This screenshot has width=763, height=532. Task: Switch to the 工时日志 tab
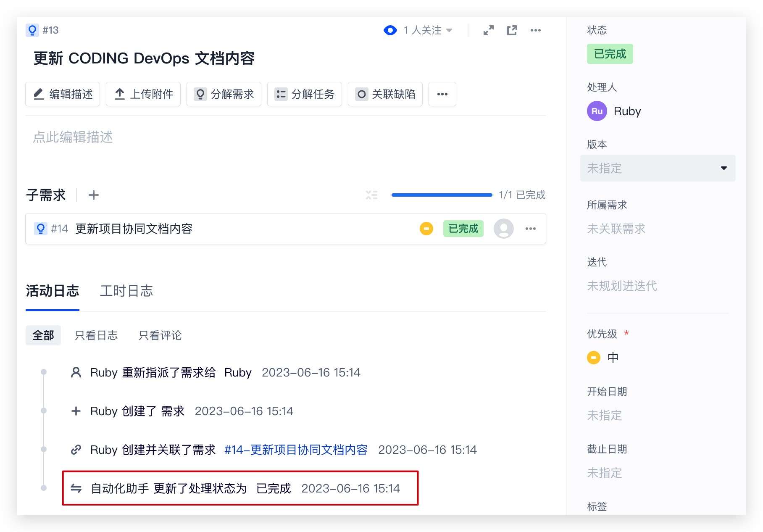point(126,291)
